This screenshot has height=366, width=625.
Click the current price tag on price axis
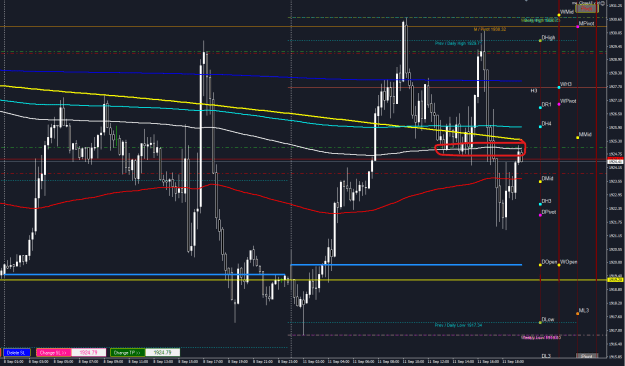616,161
